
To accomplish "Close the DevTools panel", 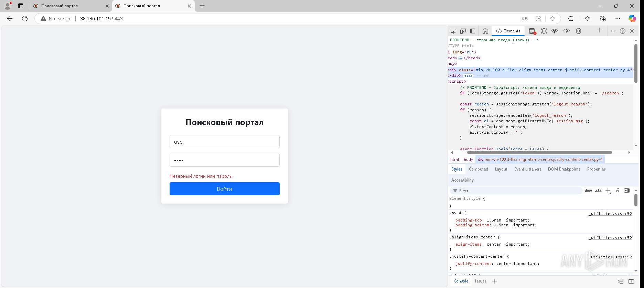I will 632,31.
